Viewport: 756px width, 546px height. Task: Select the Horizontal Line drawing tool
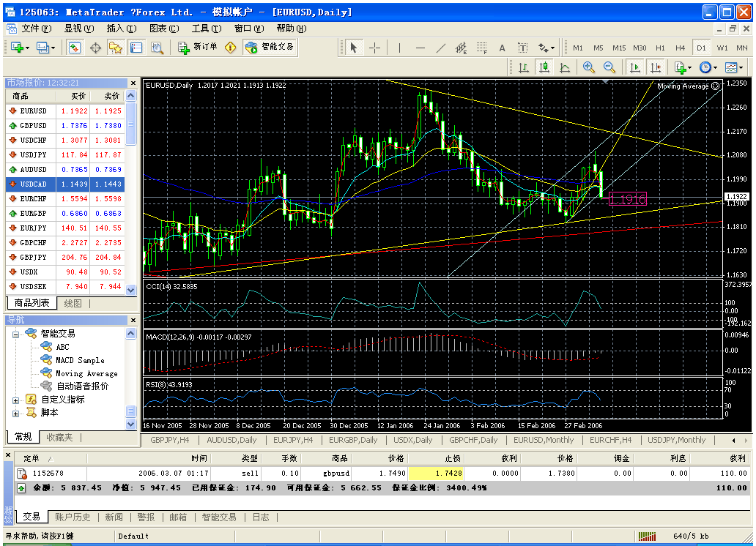420,48
